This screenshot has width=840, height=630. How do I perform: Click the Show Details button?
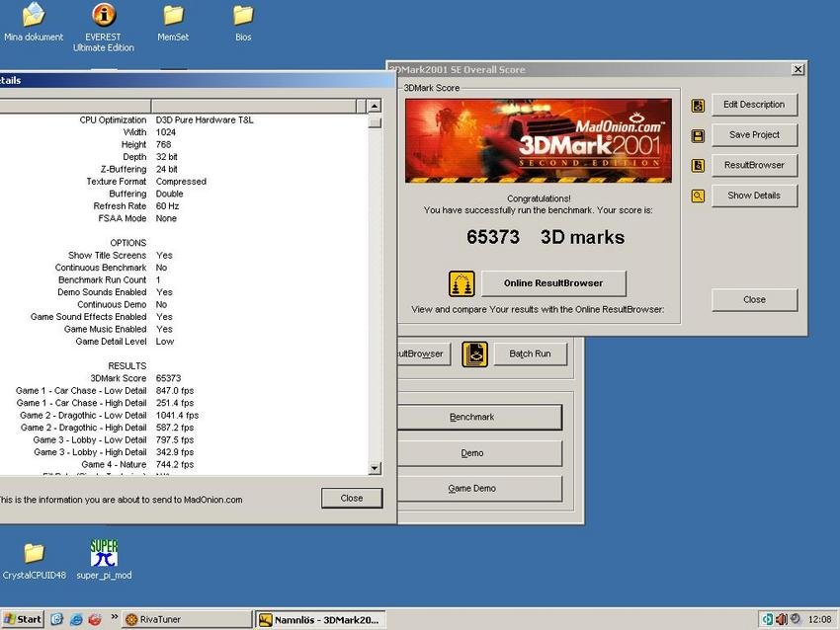(754, 196)
